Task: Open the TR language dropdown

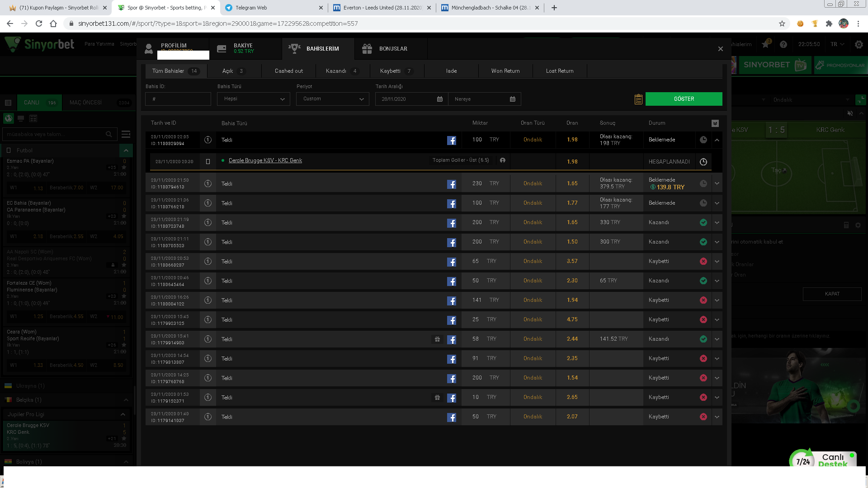Action: coord(837,44)
